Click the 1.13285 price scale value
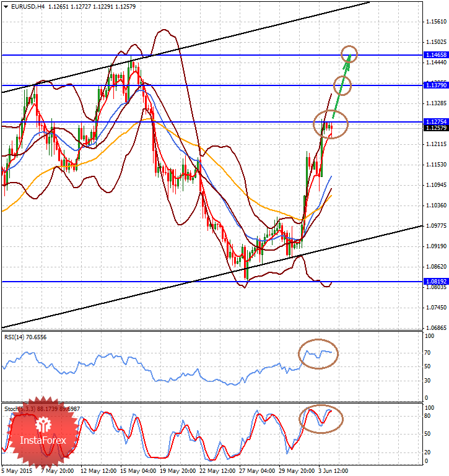 (436, 103)
